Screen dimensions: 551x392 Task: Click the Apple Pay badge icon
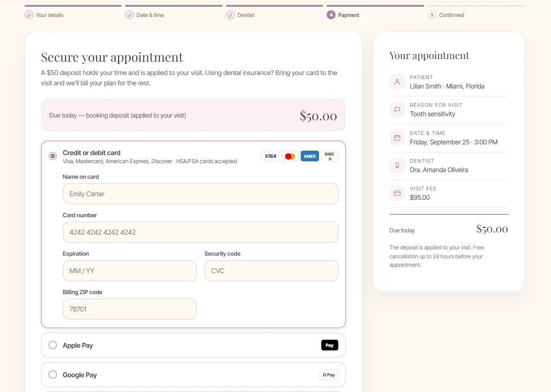[330, 345]
